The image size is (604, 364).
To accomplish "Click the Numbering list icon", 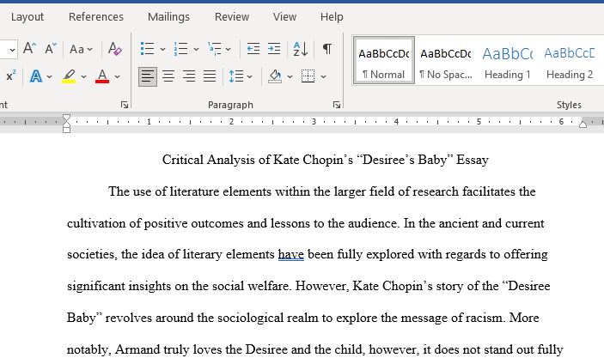I will (x=180, y=49).
